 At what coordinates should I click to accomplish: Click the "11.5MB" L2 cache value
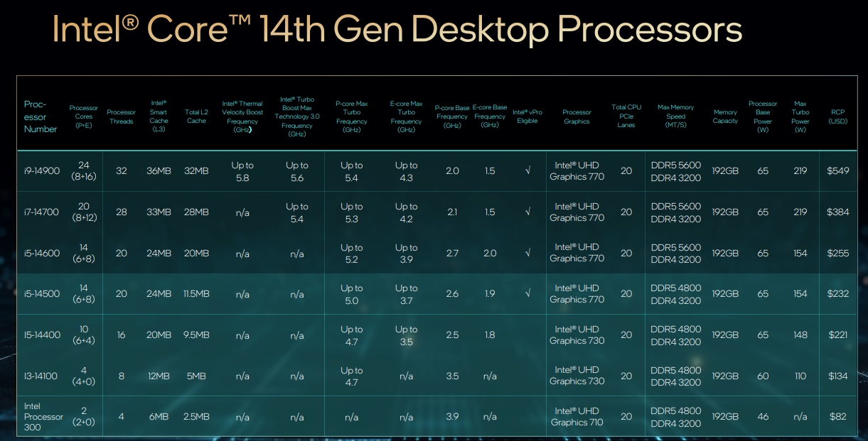[196, 293]
